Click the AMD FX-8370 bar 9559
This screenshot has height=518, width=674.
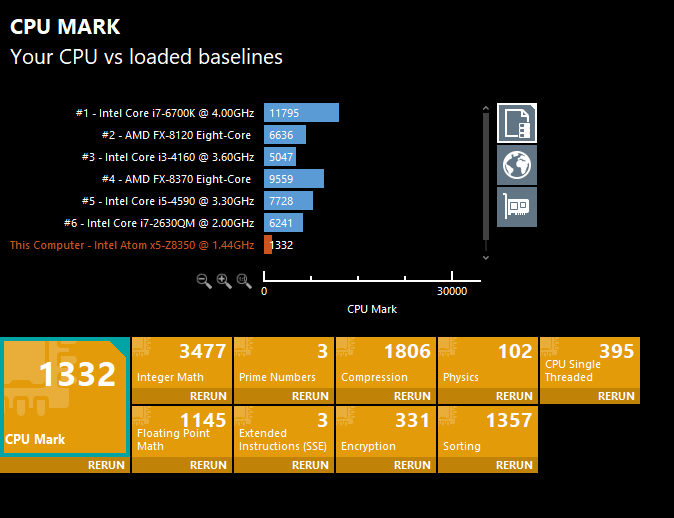click(294, 179)
